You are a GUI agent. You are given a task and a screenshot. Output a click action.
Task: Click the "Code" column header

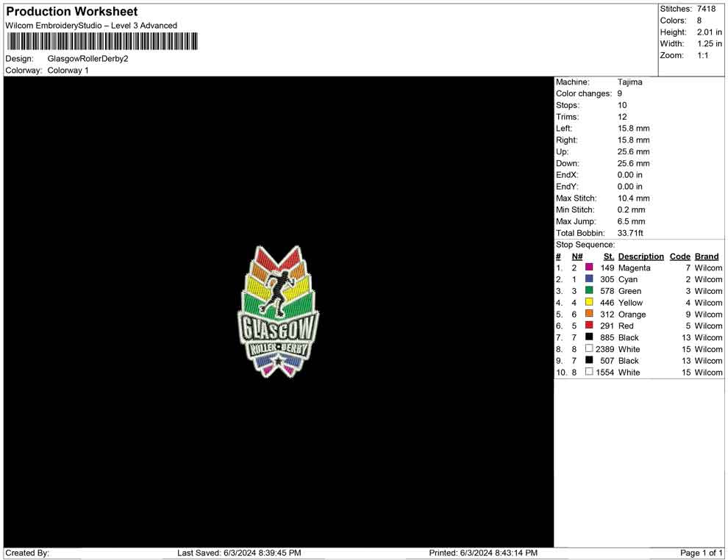[680, 256]
